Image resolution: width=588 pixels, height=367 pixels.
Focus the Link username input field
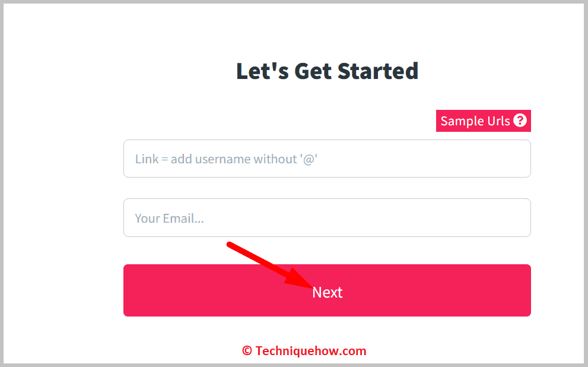(x=327, y=159)
